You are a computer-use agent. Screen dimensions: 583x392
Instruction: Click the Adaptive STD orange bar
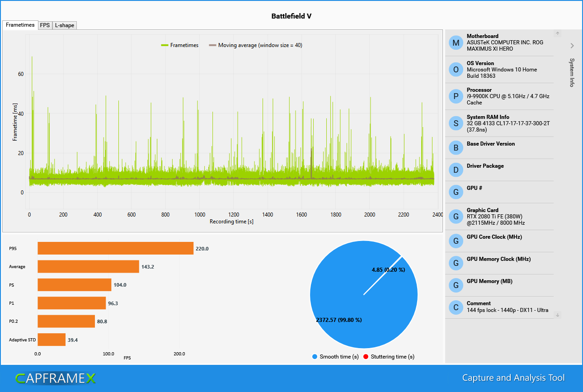(x=52, y=340)
